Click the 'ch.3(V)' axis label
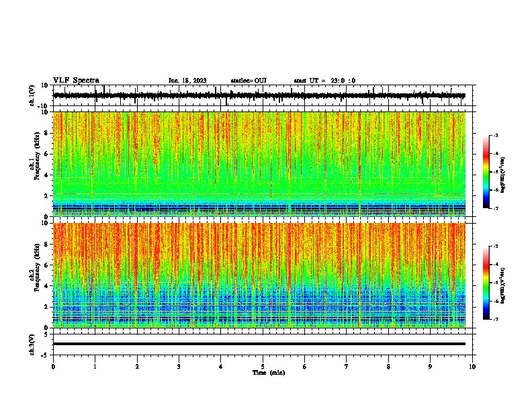The image size is (532, 411). [x=32, y=345]
